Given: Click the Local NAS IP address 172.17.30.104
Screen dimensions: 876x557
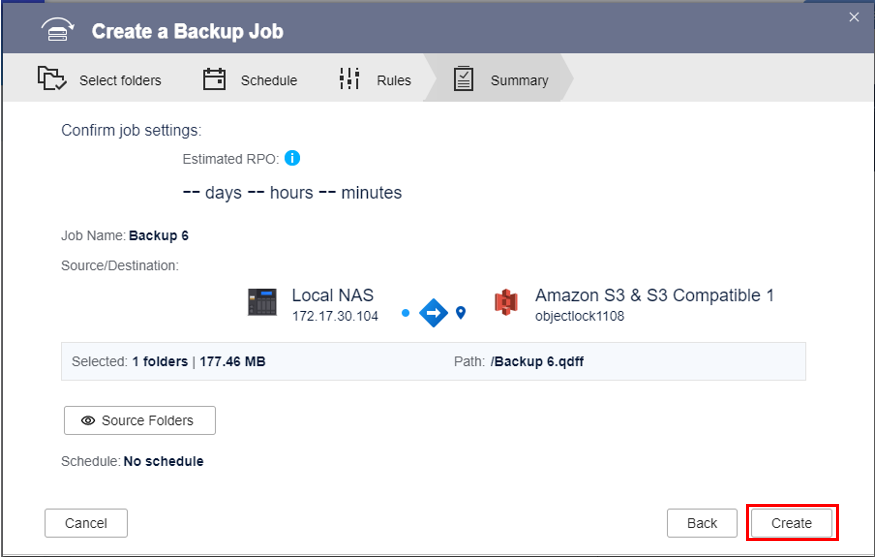Looking at the screenshot, I should [335, 316].
